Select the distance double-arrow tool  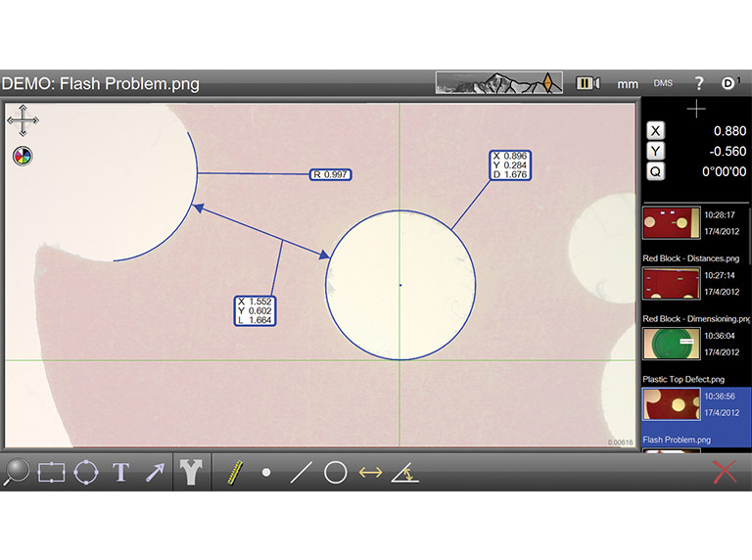tap(370, 473)
